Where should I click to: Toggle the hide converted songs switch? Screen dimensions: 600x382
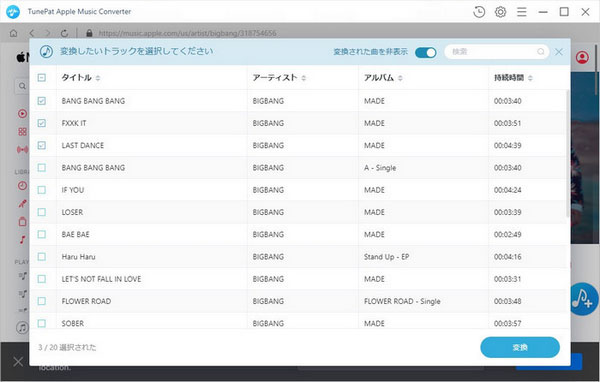[426, 52]
